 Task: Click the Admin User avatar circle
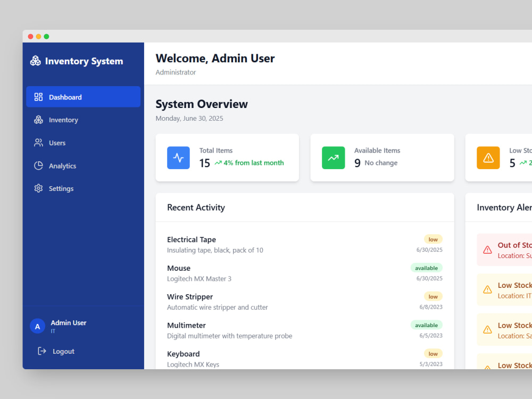click(x=37, y=326)
